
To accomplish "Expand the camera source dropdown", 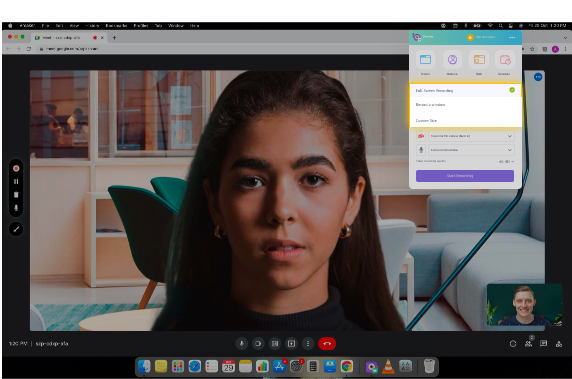I will [471, 136].
